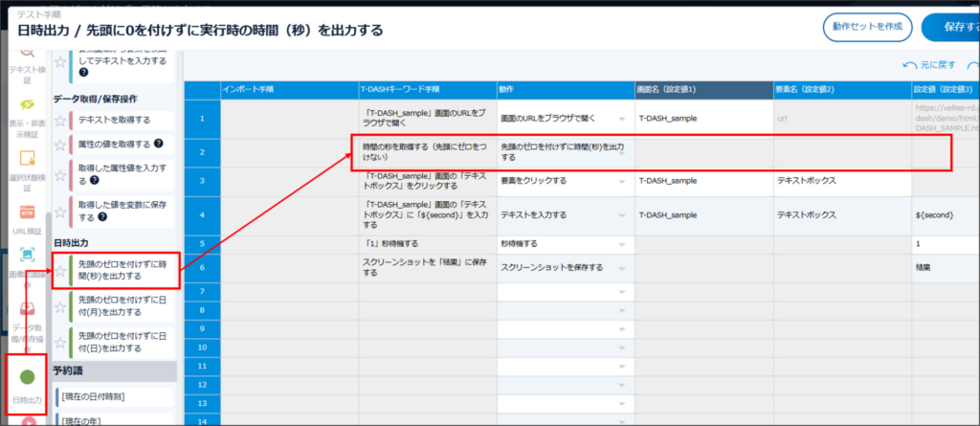
Task: Click the テキスト検証 magnifier icon
Action: click(x=27, y=53)
